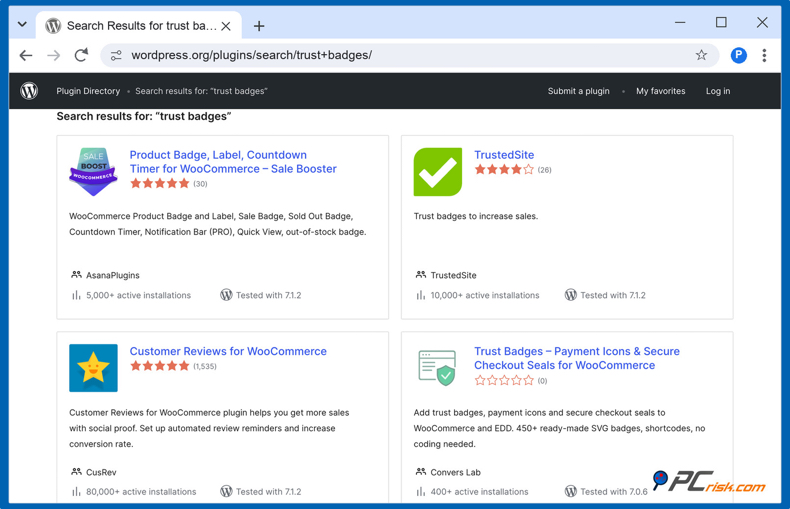Click Log in in the header

[x=717, y=91]
